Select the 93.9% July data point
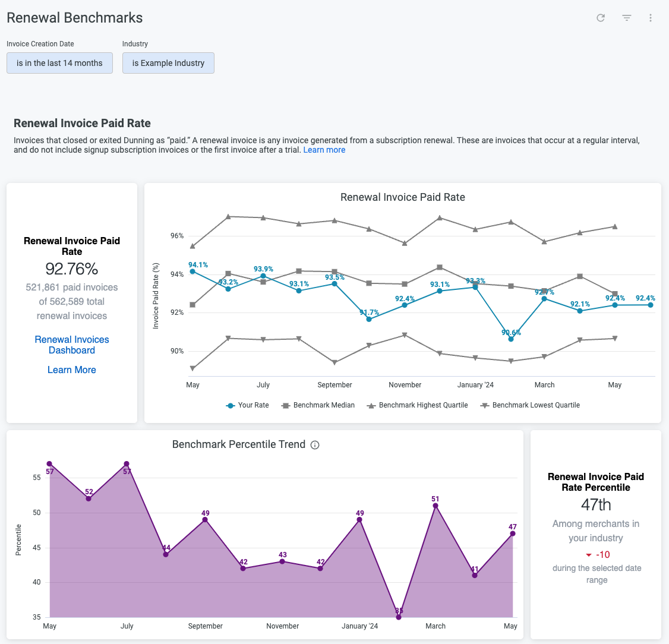This screenshot has height=644, width=669. [263, 276]
